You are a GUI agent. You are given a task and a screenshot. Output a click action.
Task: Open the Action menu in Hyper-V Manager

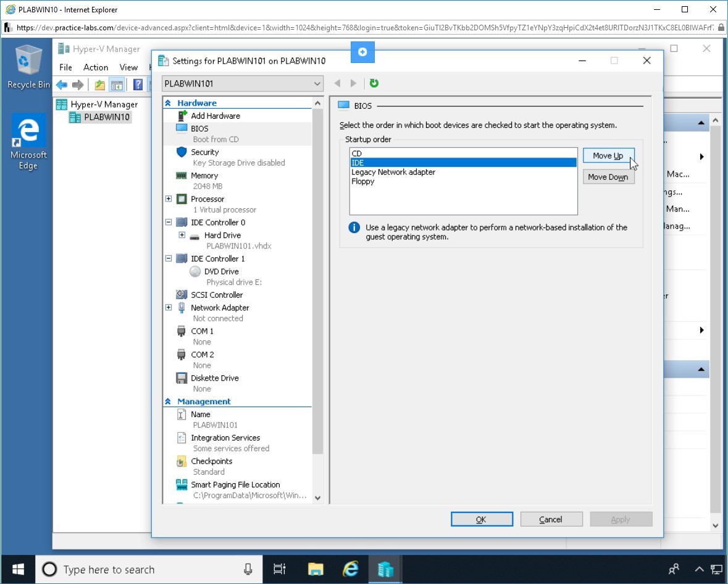96,67
